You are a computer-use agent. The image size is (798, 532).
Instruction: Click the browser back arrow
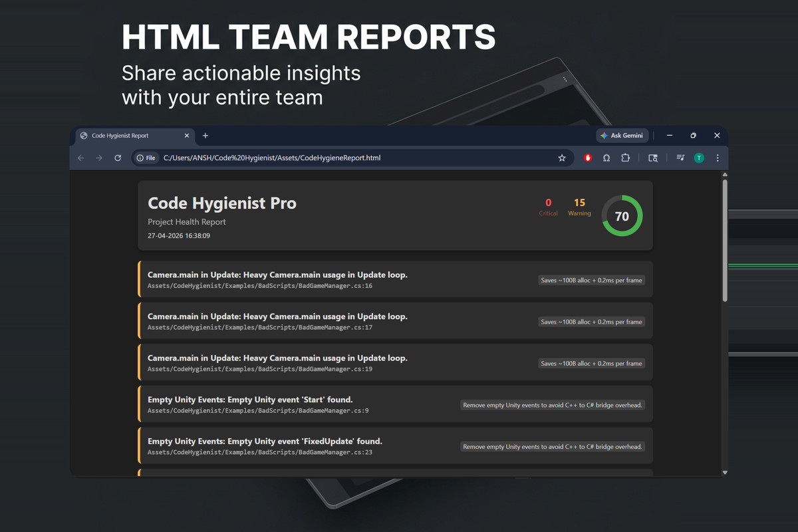click(x=81, y=158)
